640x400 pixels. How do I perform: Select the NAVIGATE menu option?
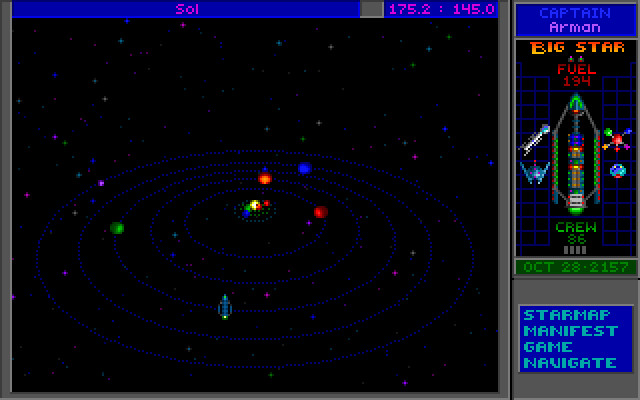tap(570, 363)
